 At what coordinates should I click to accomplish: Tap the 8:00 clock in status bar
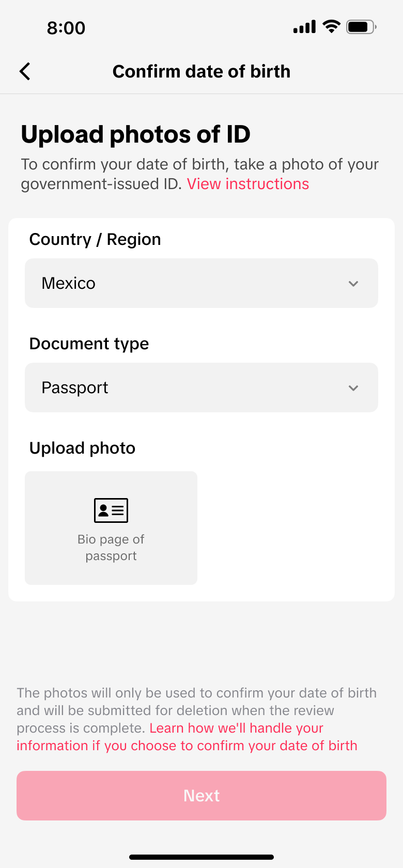66,28
